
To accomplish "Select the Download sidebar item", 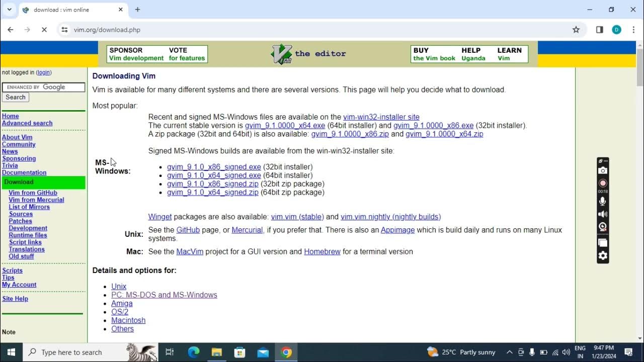I will pos(44,182).
